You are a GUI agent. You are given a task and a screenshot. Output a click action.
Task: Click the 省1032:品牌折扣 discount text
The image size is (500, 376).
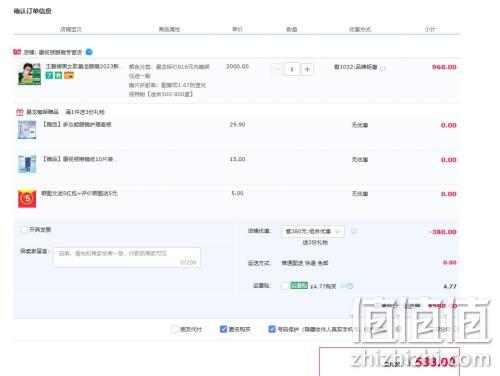click(x=356, y=67)
